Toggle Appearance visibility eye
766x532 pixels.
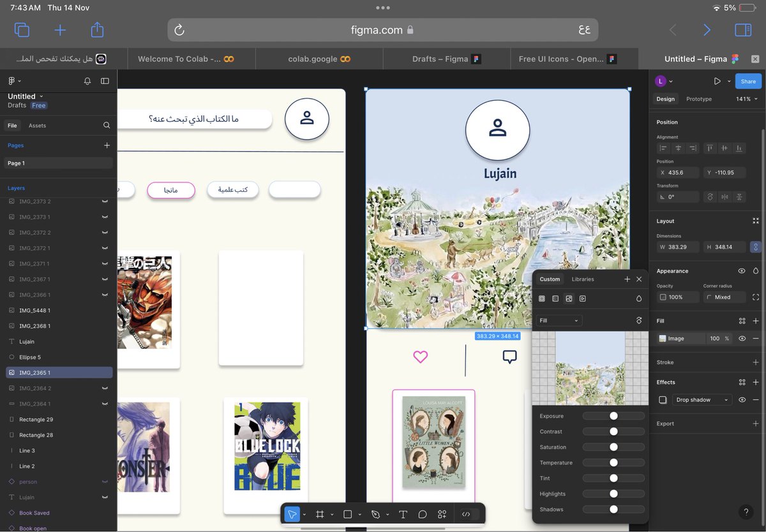742,271
